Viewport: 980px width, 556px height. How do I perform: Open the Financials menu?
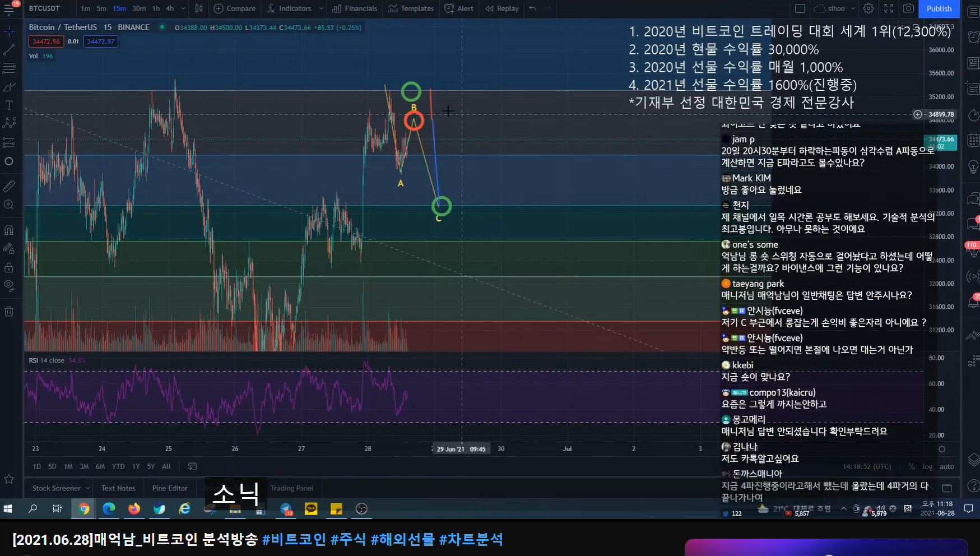pyautogui.click(x=355, y=8)
